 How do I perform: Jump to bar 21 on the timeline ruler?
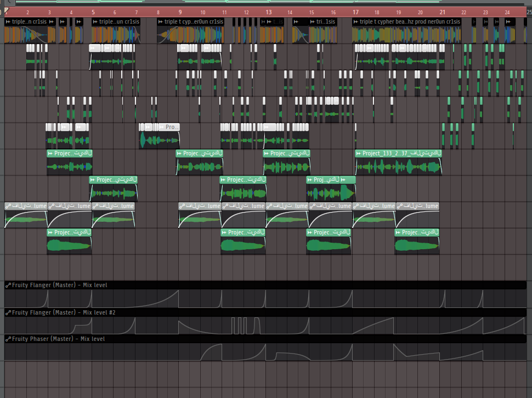tap(443, 12)
